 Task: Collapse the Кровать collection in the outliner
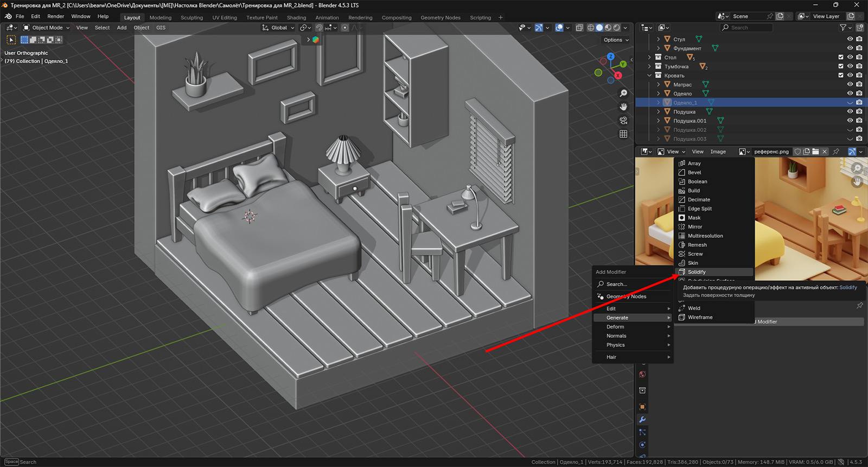tap(649, 75)
